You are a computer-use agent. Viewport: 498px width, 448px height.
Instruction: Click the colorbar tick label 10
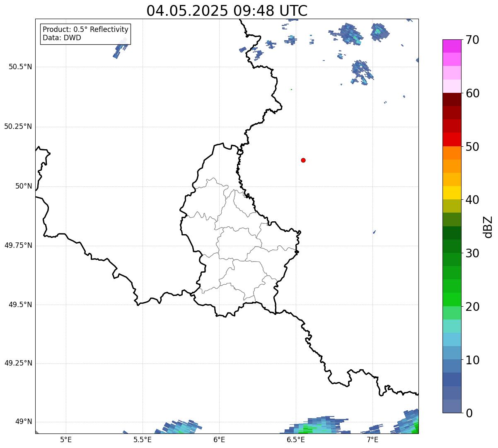point(472,360)
